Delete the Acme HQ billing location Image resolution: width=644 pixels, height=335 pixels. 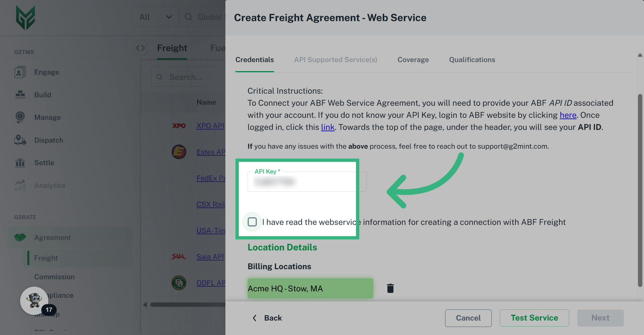(x=390, y=288)
